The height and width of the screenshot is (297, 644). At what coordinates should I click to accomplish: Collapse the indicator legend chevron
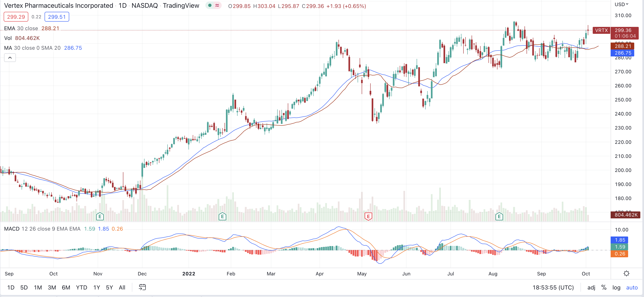pyautogui.click(x=10, y=58)
